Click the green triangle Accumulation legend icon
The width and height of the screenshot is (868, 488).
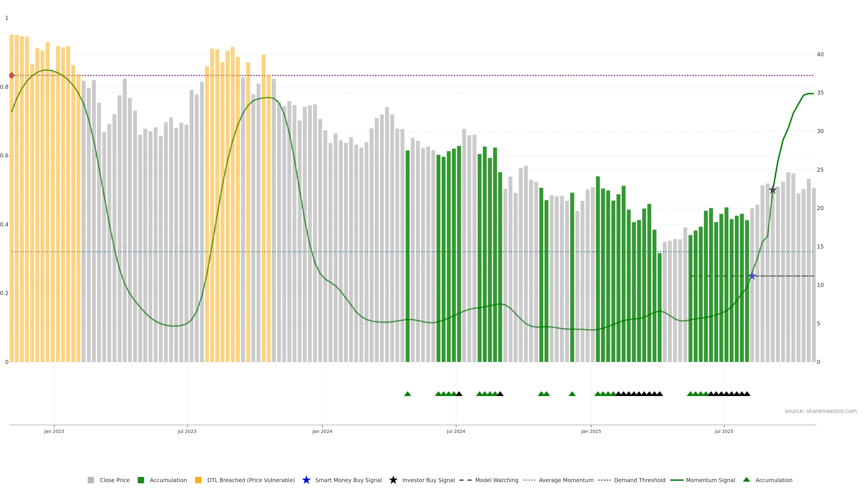[x=746, y=480]
